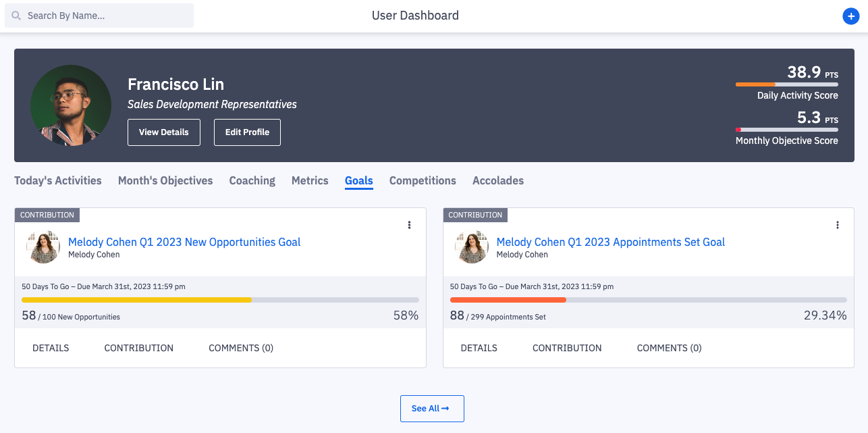Click the 58% completion value

coord(406,315)
